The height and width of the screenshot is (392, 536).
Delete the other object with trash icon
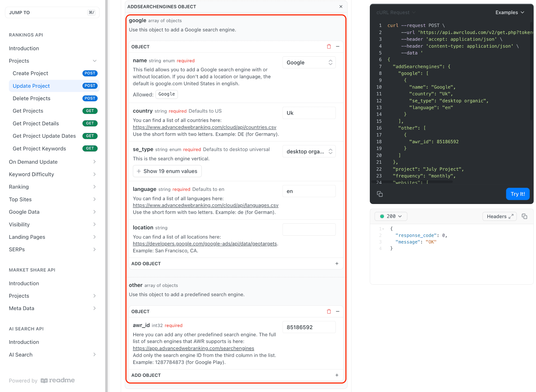[329, 311]
